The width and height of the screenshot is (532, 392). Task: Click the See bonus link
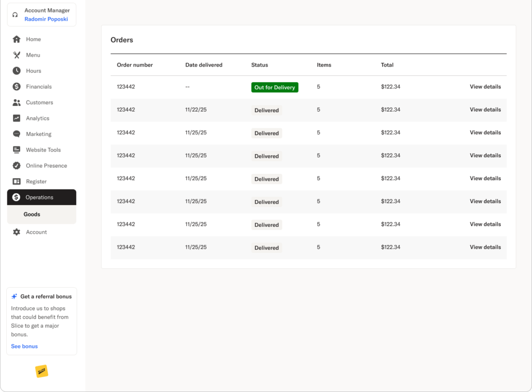tap(24, 346)
